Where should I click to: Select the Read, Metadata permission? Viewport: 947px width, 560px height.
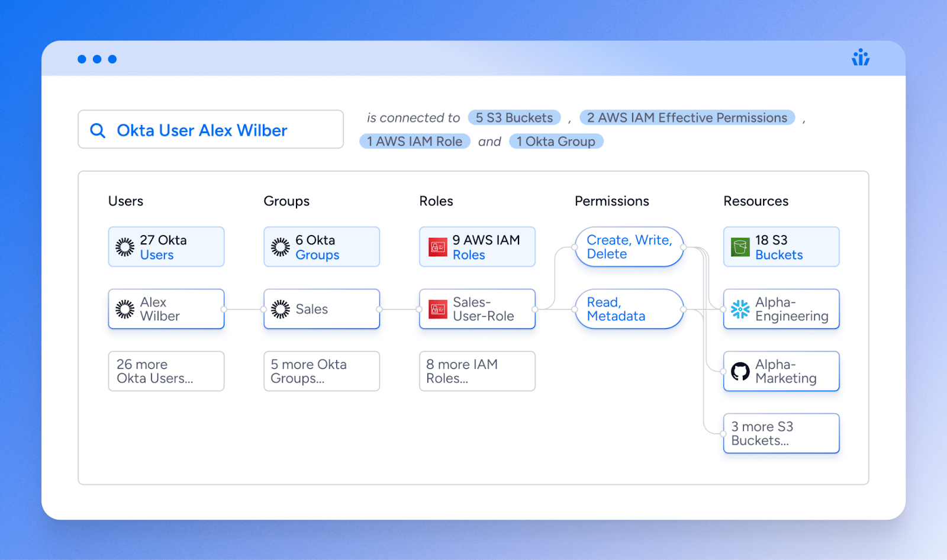point(629,309)
